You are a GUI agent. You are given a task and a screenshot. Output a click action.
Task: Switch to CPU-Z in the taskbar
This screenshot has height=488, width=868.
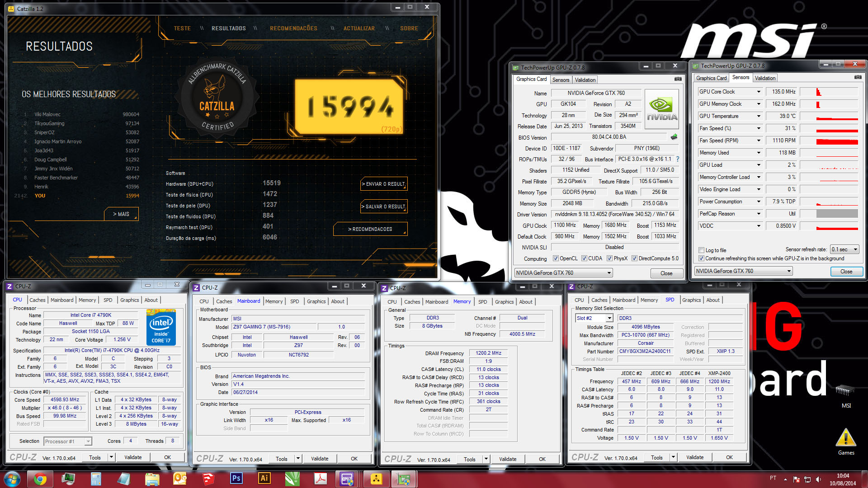click(x=347, y=479)
